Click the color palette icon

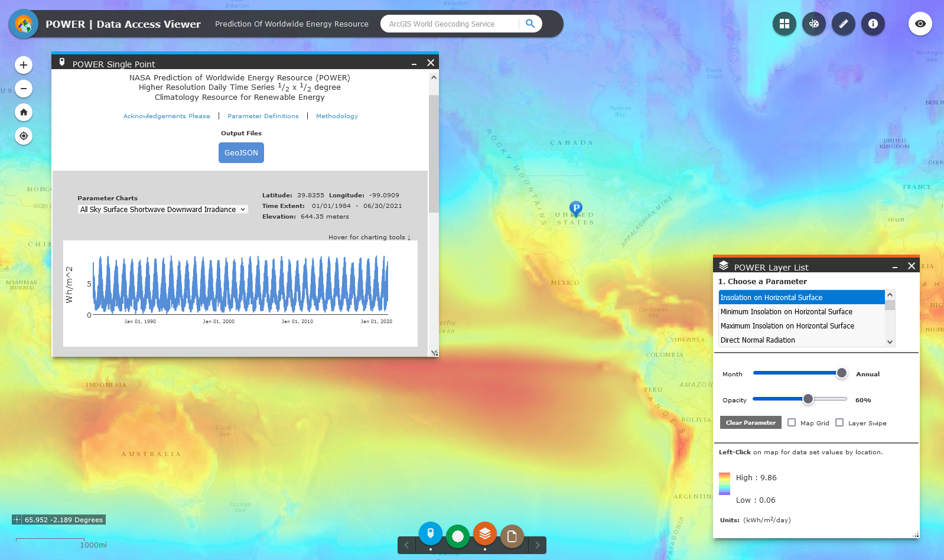pyautogui.click(x=813, y=24)
